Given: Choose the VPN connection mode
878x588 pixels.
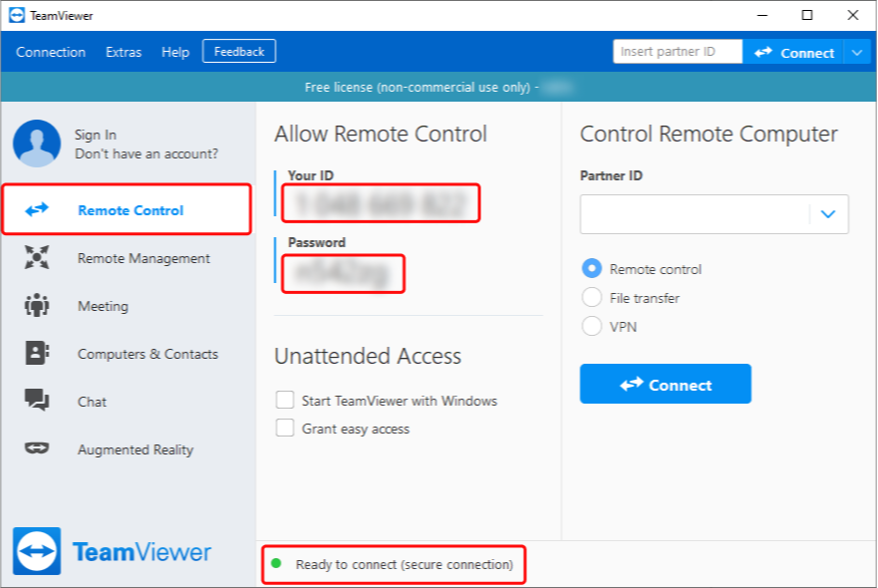Looking at the screenshot, I should 592,323.
